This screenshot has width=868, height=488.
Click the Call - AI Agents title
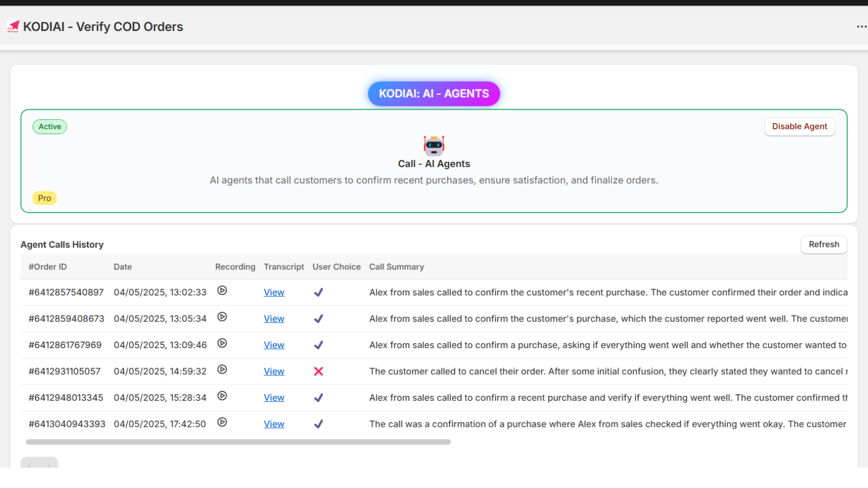pyautogui.click(x=434, y=164)
